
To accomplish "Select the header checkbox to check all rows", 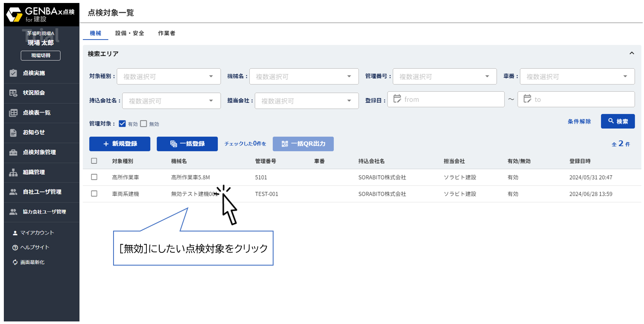I will pyautogui.click(x=94, y=161).
